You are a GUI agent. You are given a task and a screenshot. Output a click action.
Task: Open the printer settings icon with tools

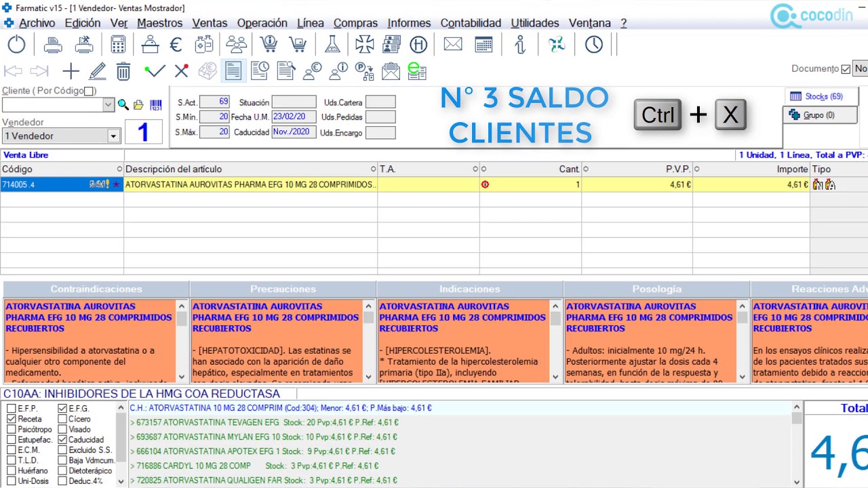[83, 45]
